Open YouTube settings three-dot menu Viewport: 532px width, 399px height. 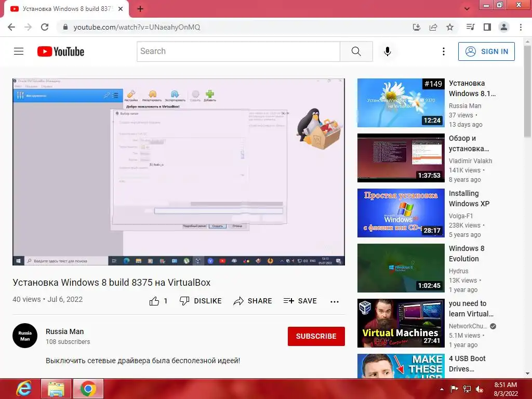444,51
